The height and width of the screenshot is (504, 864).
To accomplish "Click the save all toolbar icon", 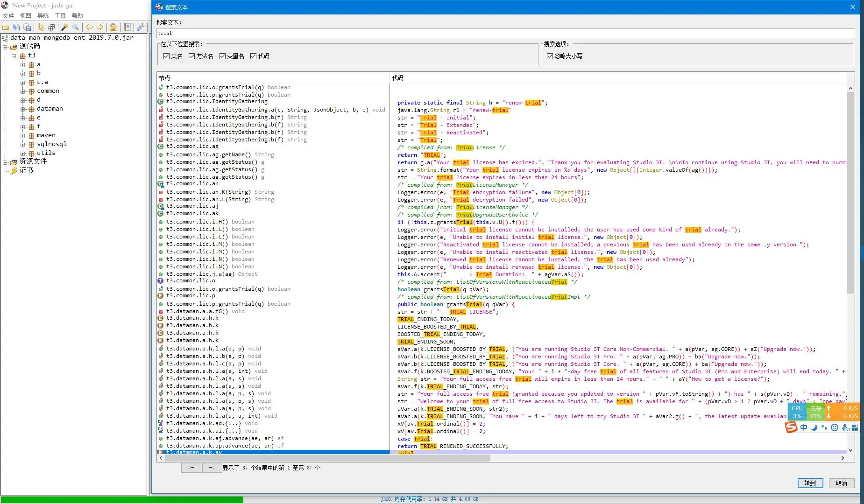I will (x=16, y=27).
